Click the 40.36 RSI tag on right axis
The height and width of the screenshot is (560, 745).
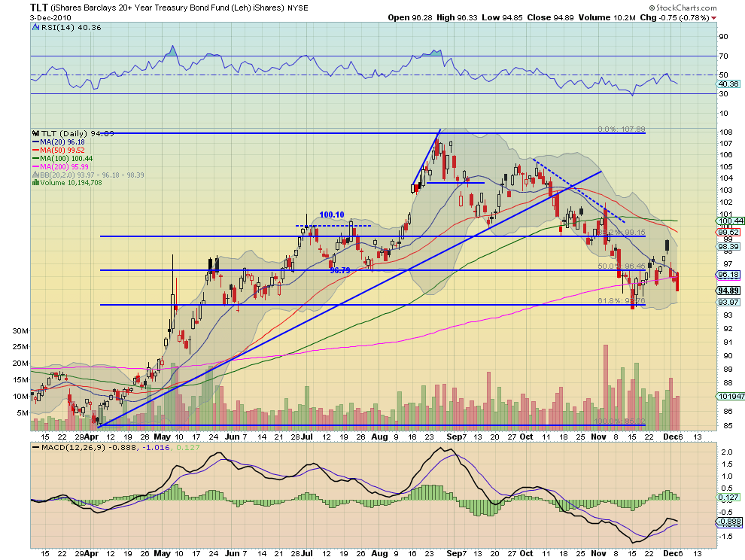(728, 84)
